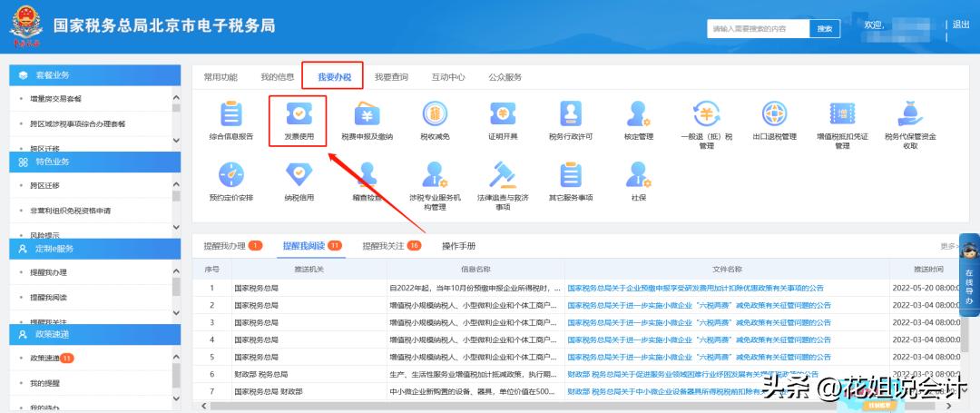
Task: Click the tax bureau emblem logo
Action: coord(25,26)
